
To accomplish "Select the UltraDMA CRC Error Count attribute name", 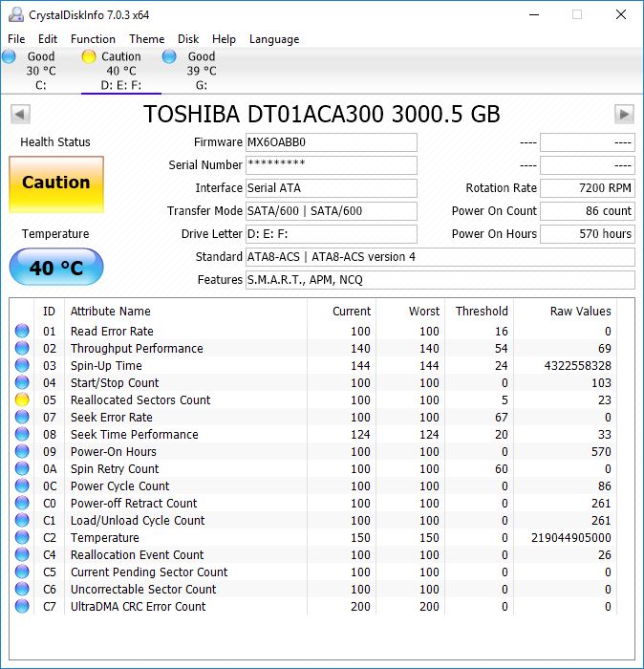I will coord(138,606).
